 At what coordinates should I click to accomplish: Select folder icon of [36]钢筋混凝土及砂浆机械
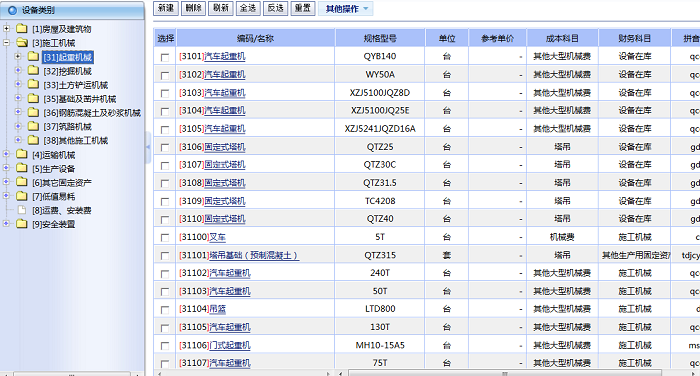click(x=33, y=112)
